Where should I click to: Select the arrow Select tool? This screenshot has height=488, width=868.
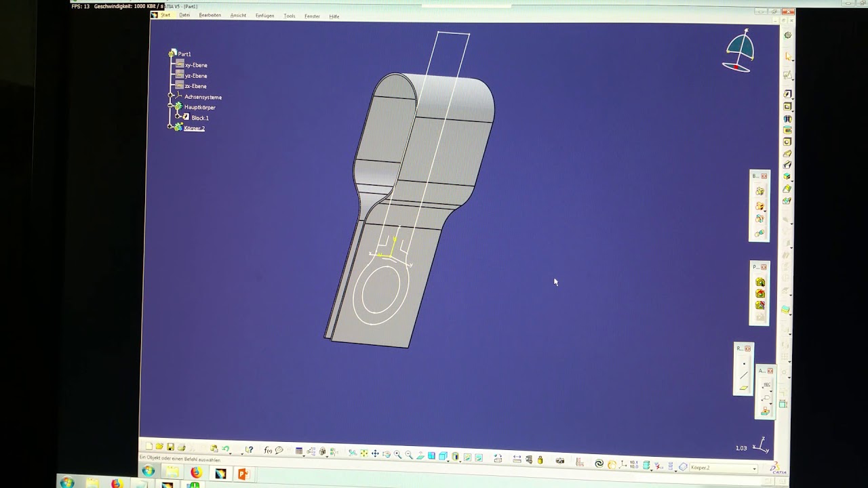[x=788, y=56]
